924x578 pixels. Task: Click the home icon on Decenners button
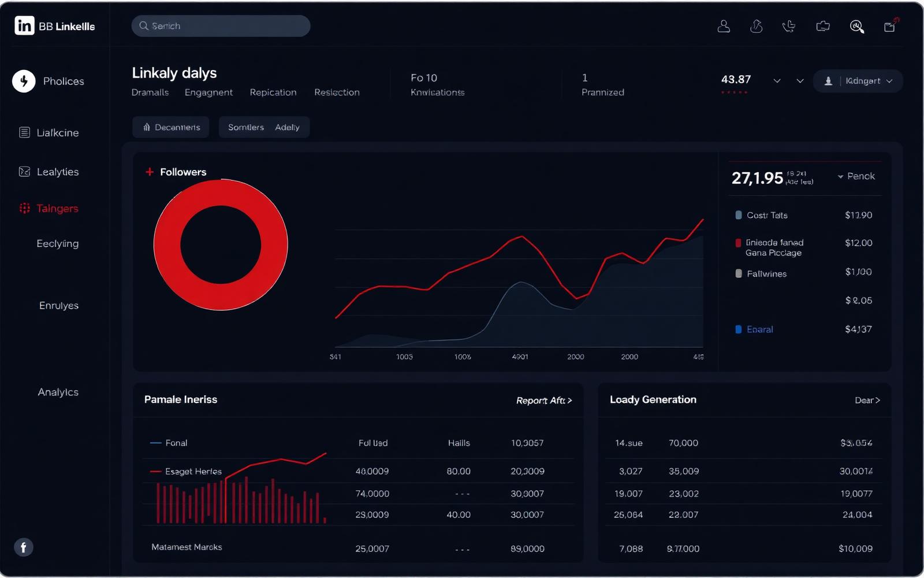click(x=147, y=127)
